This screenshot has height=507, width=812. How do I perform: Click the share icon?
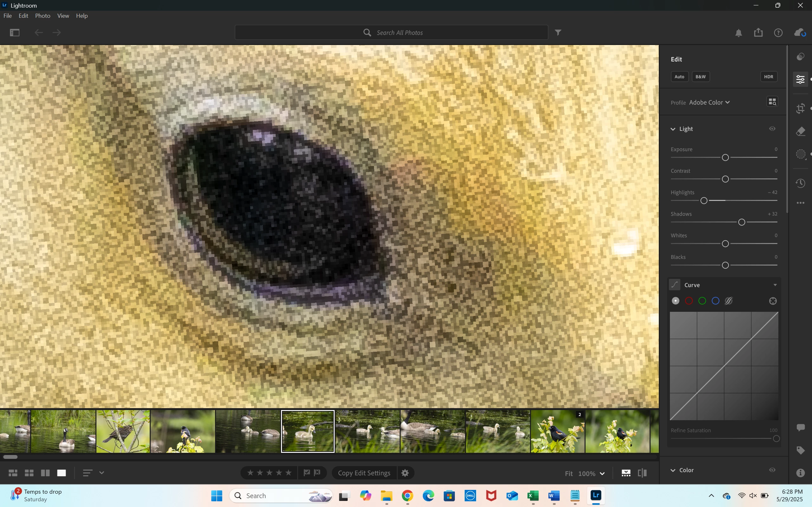point(758,33)
